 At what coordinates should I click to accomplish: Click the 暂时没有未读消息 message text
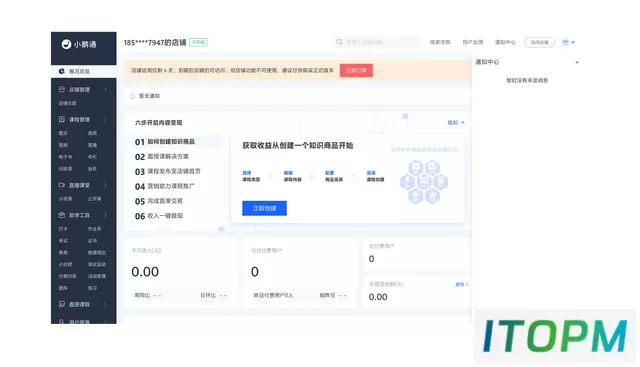[x=527, y=80]
